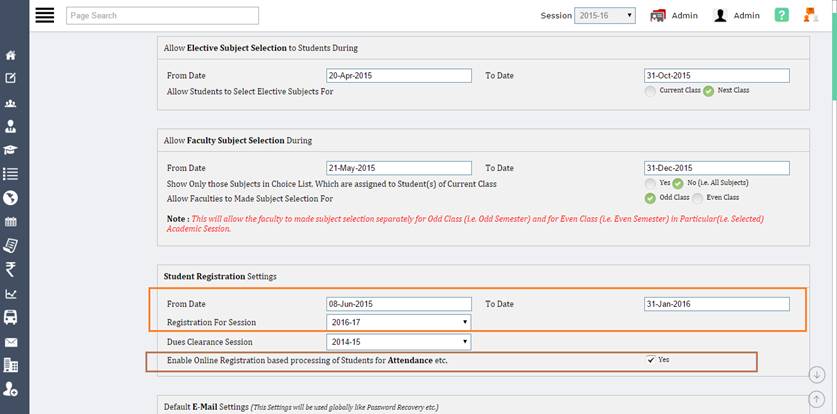Click the scroll down arrow button
The height and width of the screenshot is (414, 837).
coord(817,375)
